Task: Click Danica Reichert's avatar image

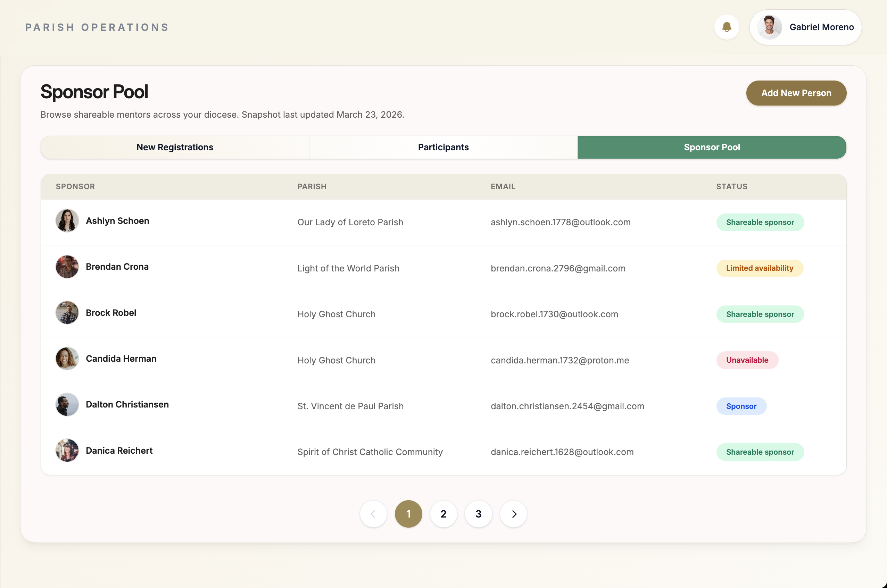Action: tap(67, 451)
